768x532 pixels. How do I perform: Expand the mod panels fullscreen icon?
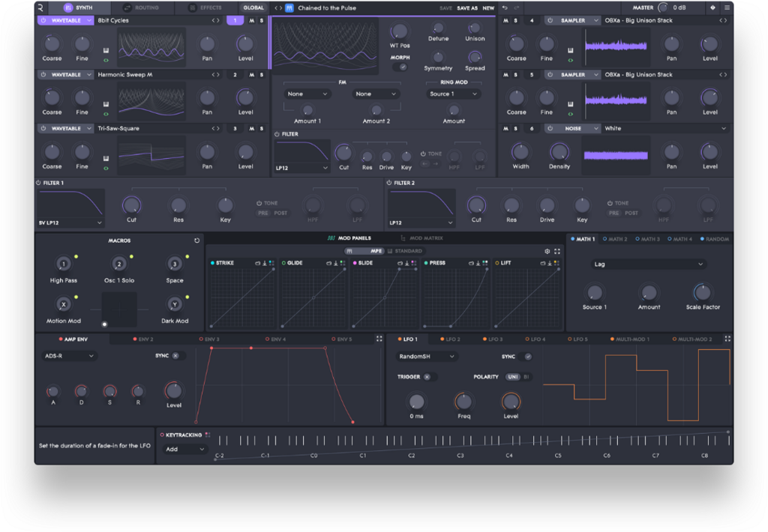pos(557,251)
